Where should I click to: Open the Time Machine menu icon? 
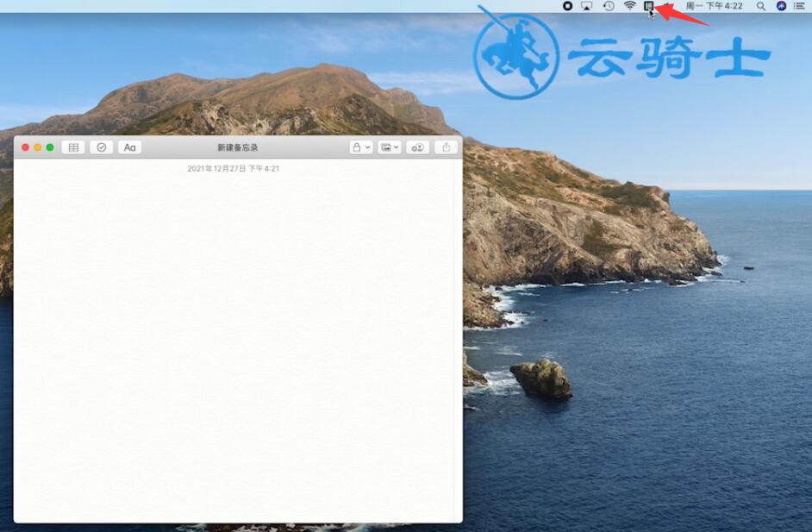[x=609, y=6]
